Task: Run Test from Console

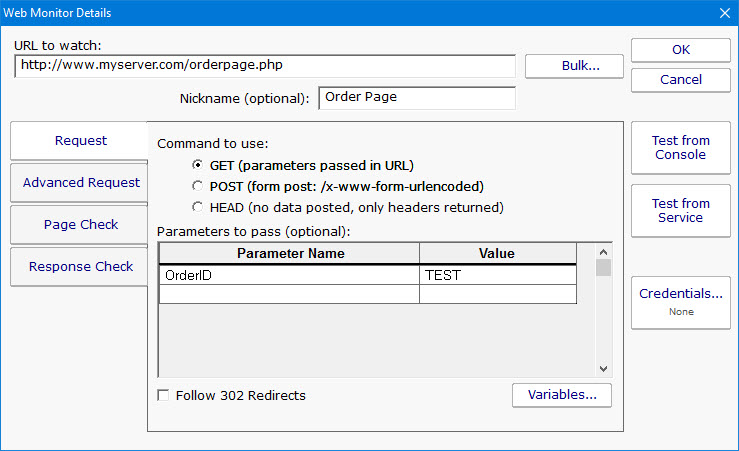Action: pyautogui.click(x=680, y=148)
